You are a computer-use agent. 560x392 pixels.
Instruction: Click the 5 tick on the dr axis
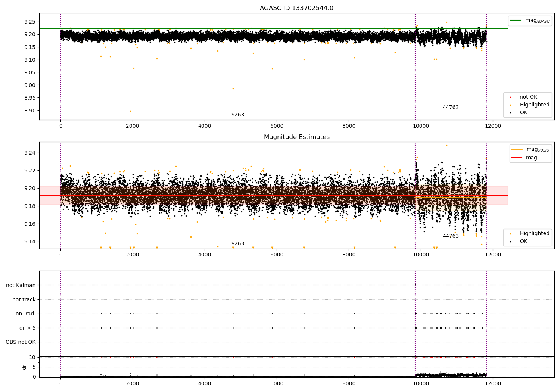point(34,367)
